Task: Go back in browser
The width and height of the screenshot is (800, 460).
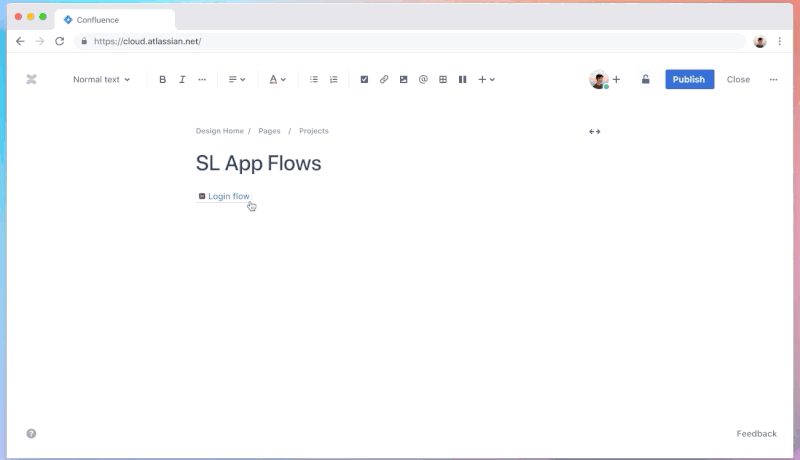Action: pos(20,41)
